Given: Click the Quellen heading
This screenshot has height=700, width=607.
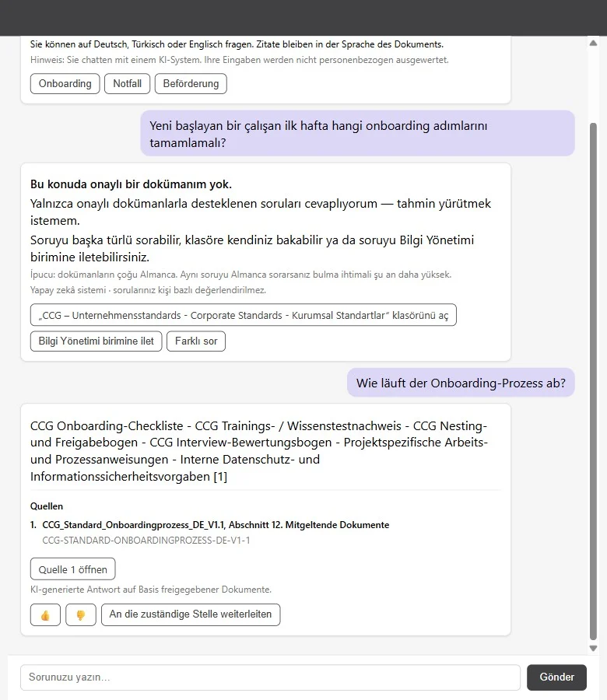Looking at the screenshot, I should pos(47,506).
